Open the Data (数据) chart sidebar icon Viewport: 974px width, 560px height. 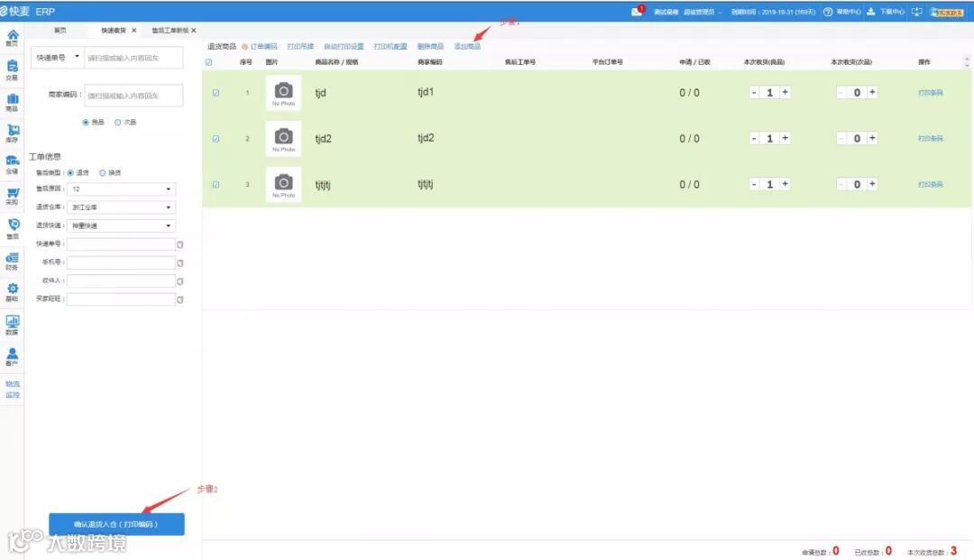12,325
